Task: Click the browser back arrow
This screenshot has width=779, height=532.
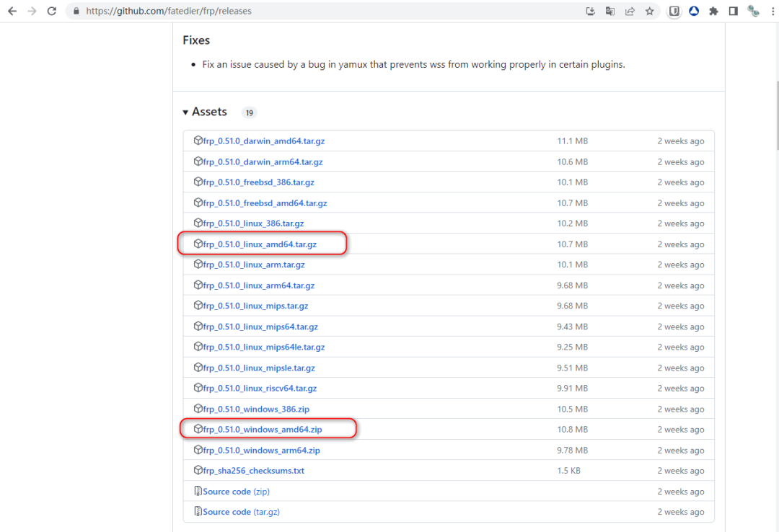Action: (12, 11)
